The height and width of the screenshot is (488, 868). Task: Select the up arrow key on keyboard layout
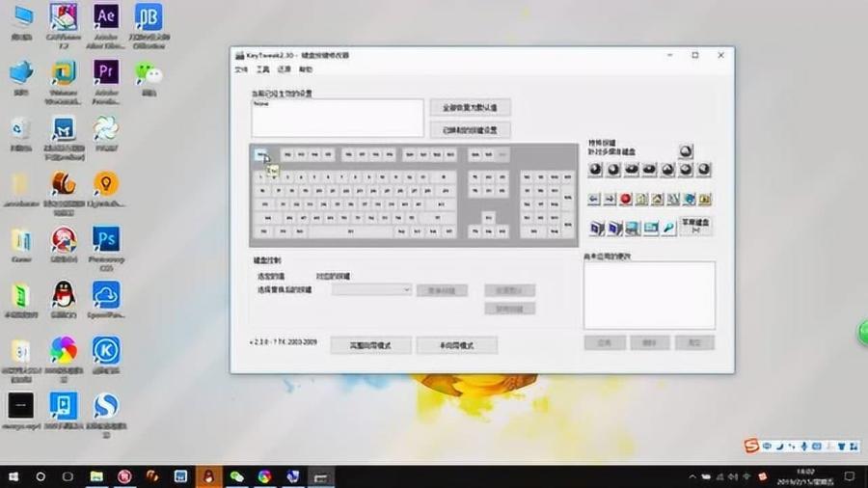pos(488,218)
